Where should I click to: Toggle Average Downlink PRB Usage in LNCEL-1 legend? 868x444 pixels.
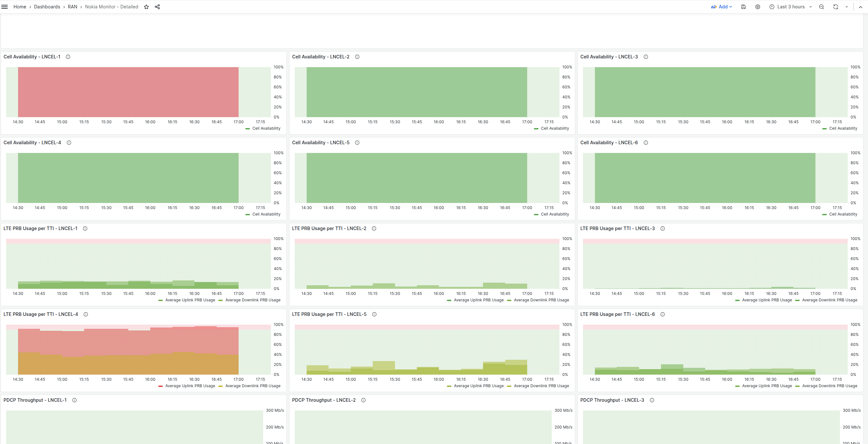253,300
